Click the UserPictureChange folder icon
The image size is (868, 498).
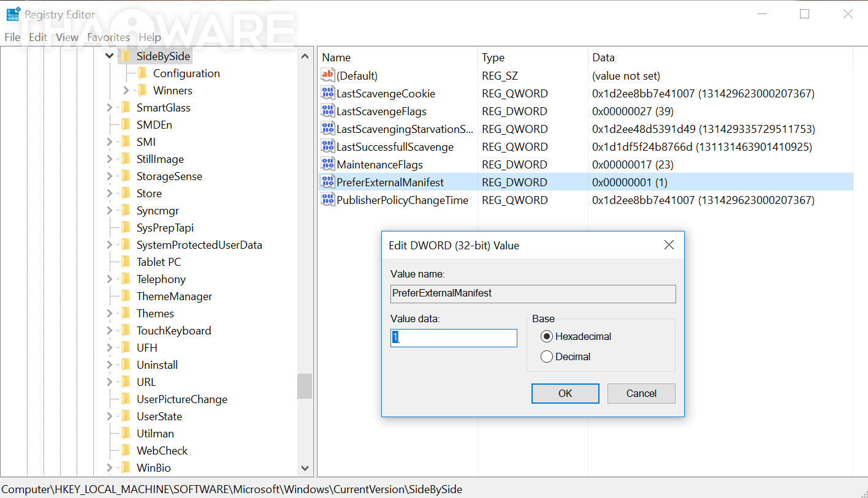[126, 399]
